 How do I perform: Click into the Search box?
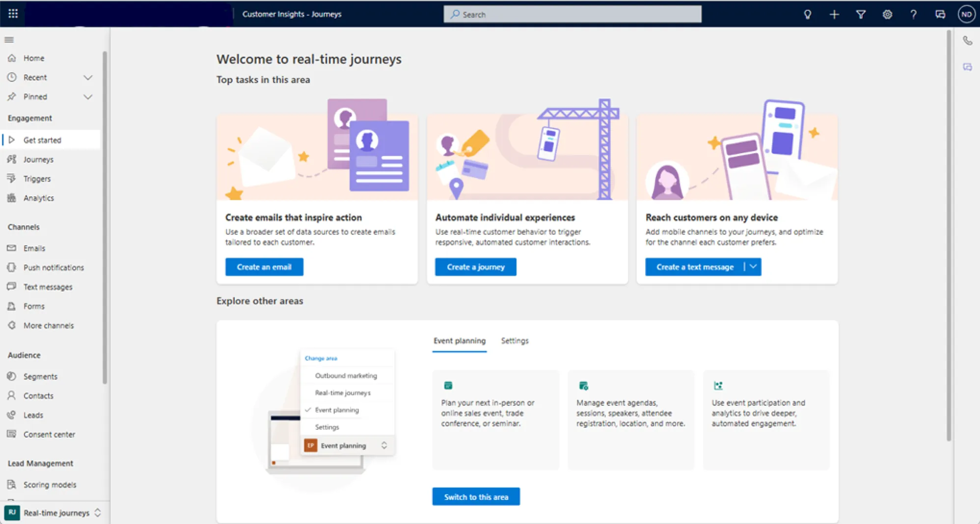coord(572,14)
